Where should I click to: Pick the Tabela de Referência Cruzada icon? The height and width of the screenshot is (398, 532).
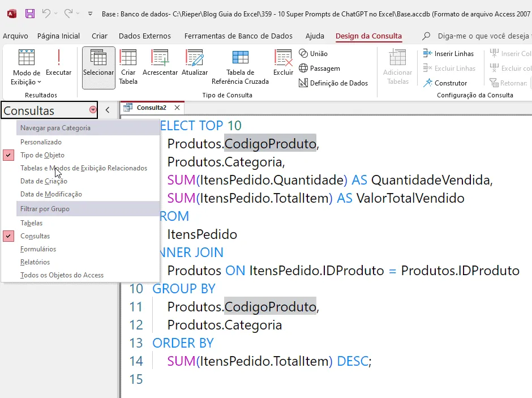(x=240, y=67)
